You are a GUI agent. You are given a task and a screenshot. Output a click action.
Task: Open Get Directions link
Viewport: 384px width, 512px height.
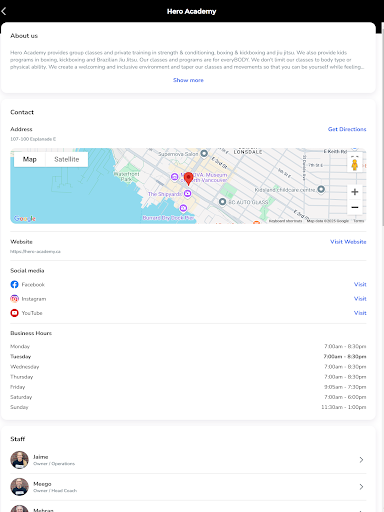[x=347, y=129]
